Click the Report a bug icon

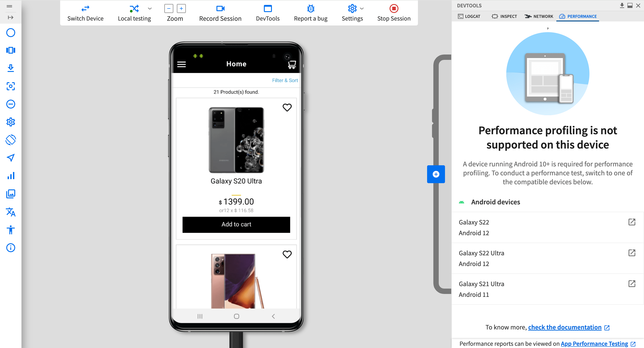point(311,9)
